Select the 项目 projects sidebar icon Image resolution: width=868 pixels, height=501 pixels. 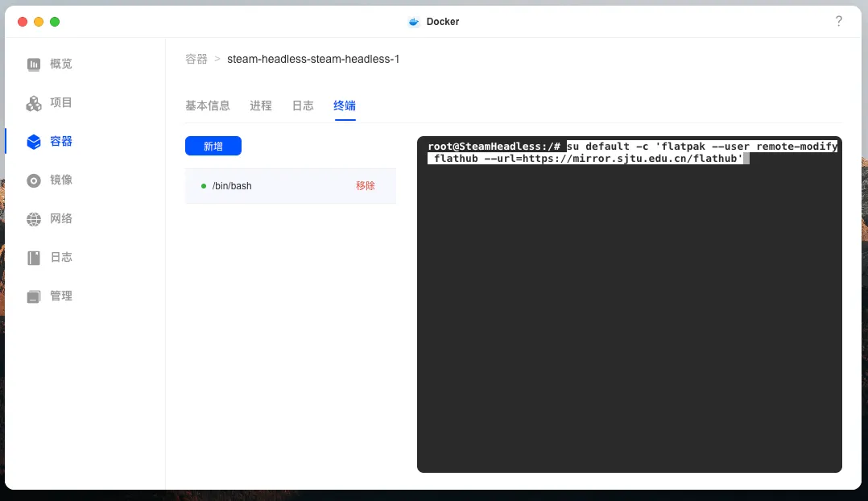click(32, 102)
